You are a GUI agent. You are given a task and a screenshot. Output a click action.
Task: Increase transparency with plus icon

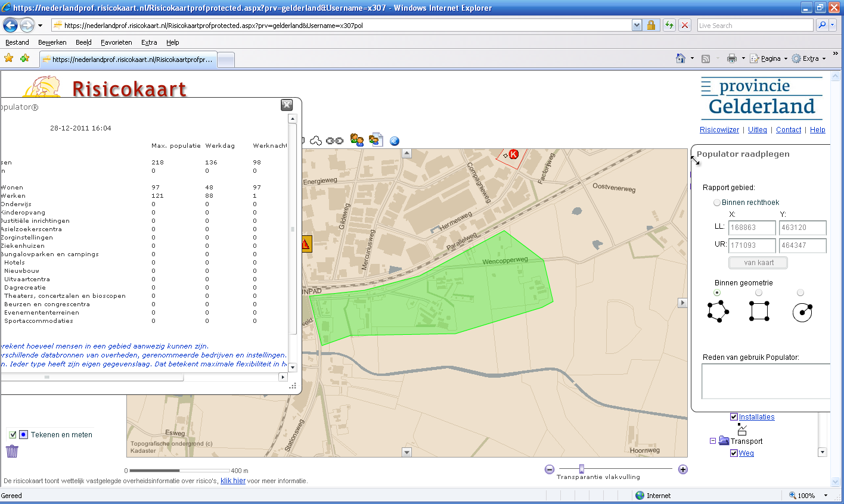pos(683,469)
